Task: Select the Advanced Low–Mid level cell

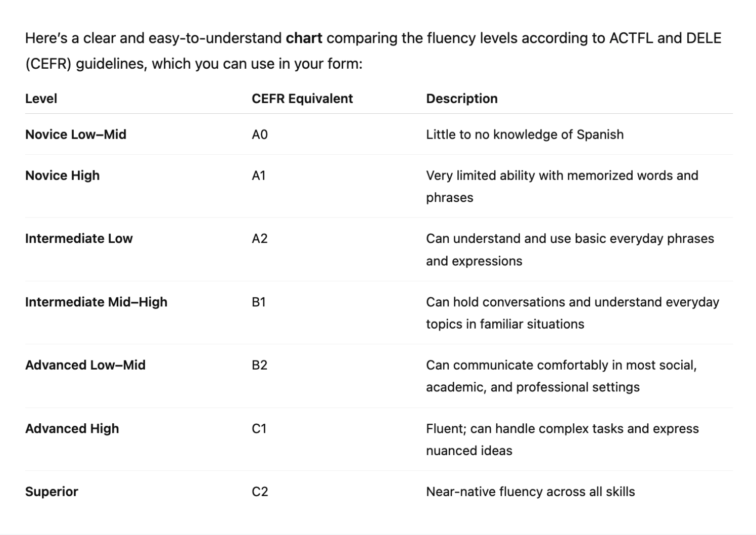Action: [x=85, y=365]
